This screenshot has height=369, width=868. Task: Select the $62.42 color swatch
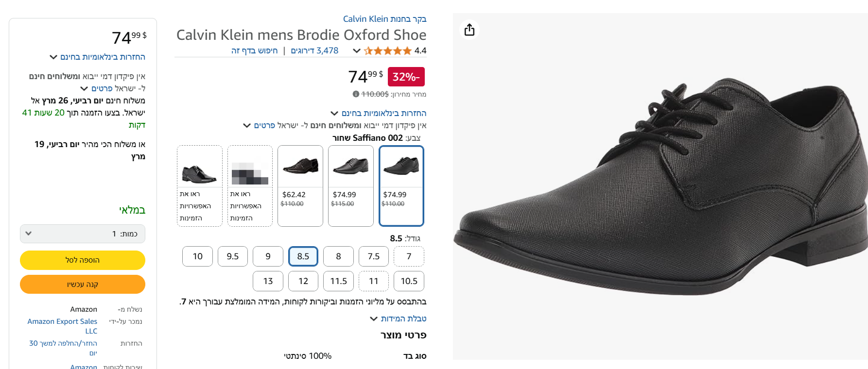pos(300,185)
